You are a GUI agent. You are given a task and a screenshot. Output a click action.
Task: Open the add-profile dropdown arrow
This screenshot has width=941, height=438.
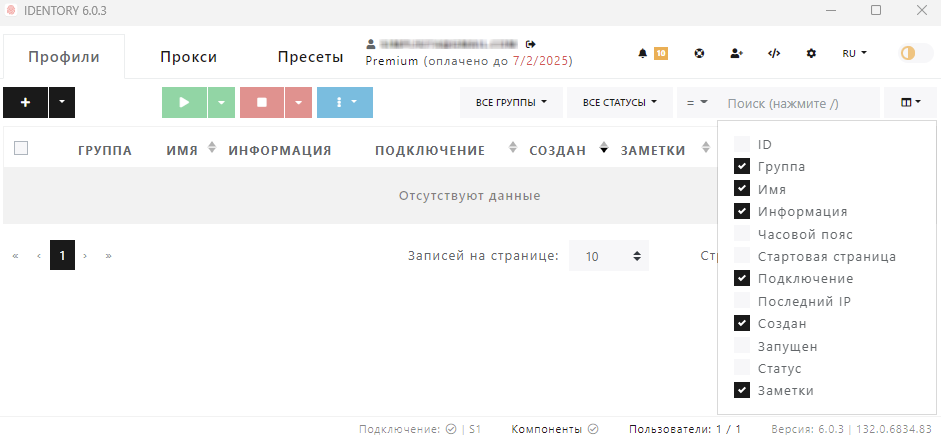click(62, 103)
